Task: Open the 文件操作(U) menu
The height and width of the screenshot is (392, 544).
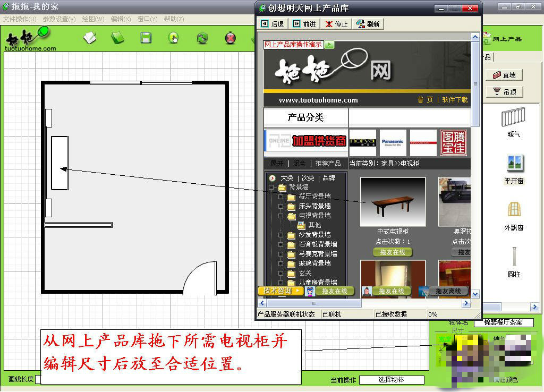Action: pos(20,19)
